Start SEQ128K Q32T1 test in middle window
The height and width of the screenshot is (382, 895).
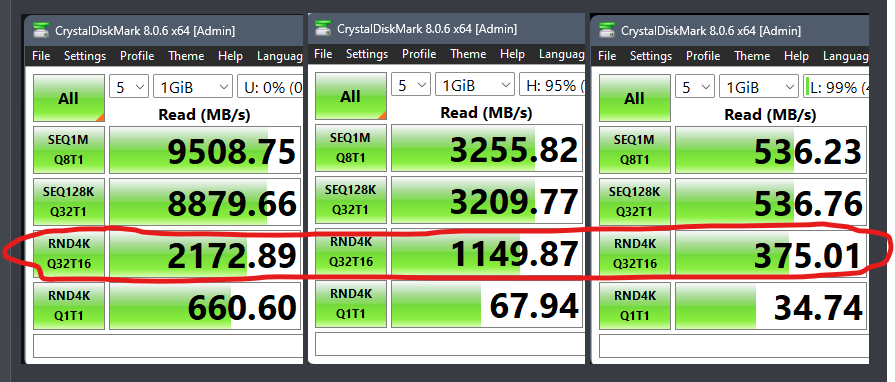click(x=351, y=199)
